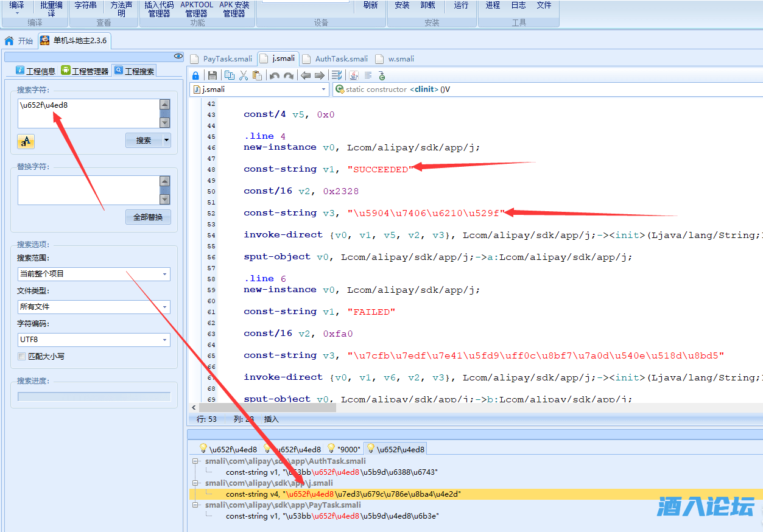763x532 pixels.
Task: Click the 全部替换 button
Action: point(148,217)
